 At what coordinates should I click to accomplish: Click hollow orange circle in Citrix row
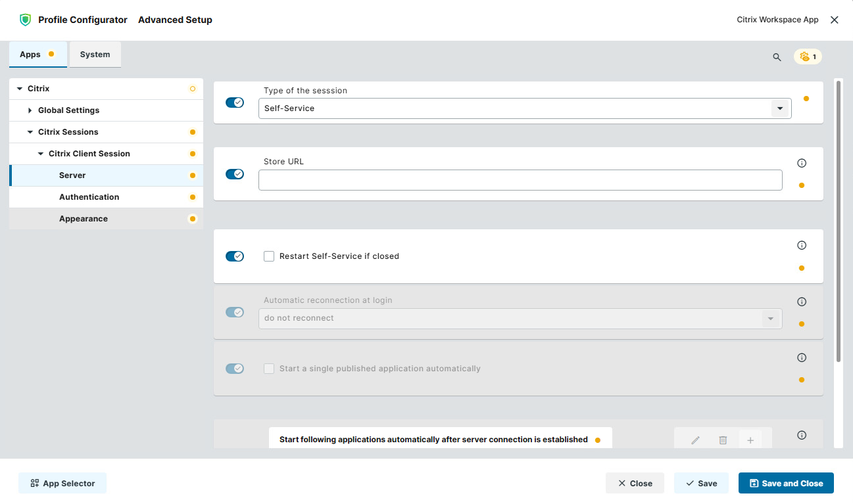click(192, 89)
